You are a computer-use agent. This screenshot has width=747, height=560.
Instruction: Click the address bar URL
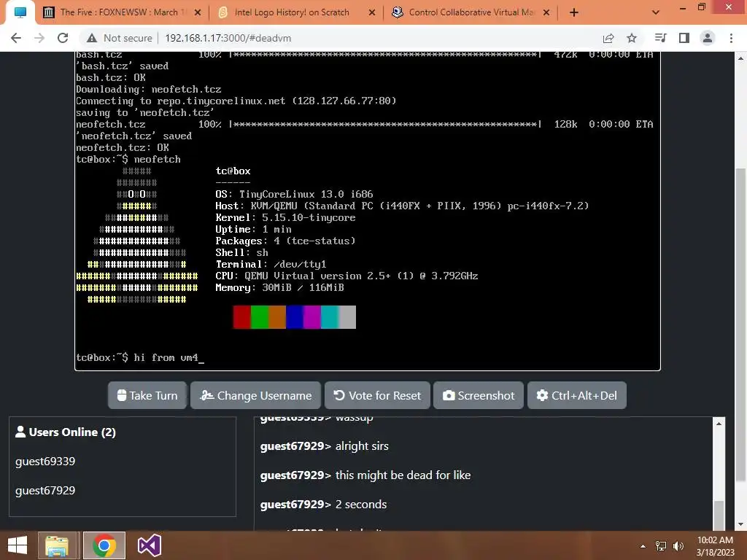[x=228, y=38]
